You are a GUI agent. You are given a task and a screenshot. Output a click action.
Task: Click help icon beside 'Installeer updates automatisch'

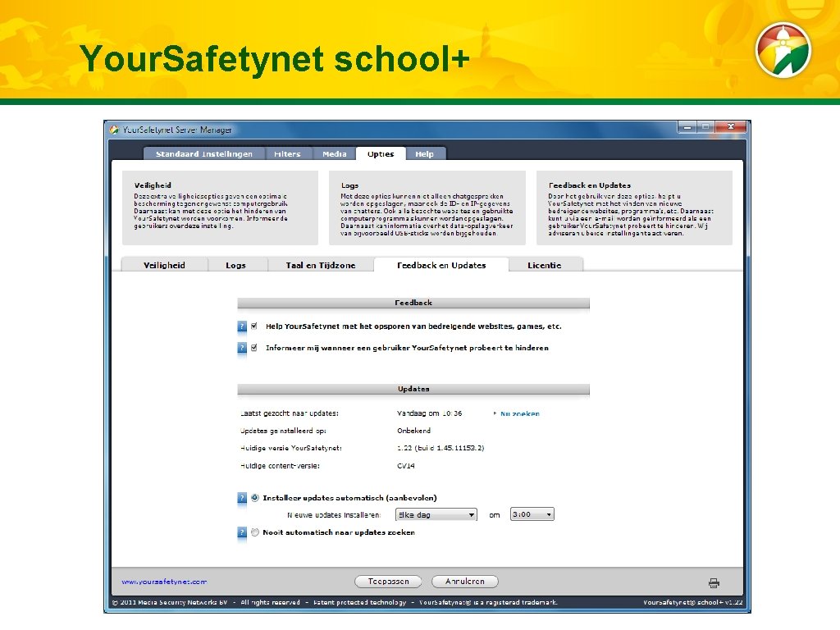242,498
